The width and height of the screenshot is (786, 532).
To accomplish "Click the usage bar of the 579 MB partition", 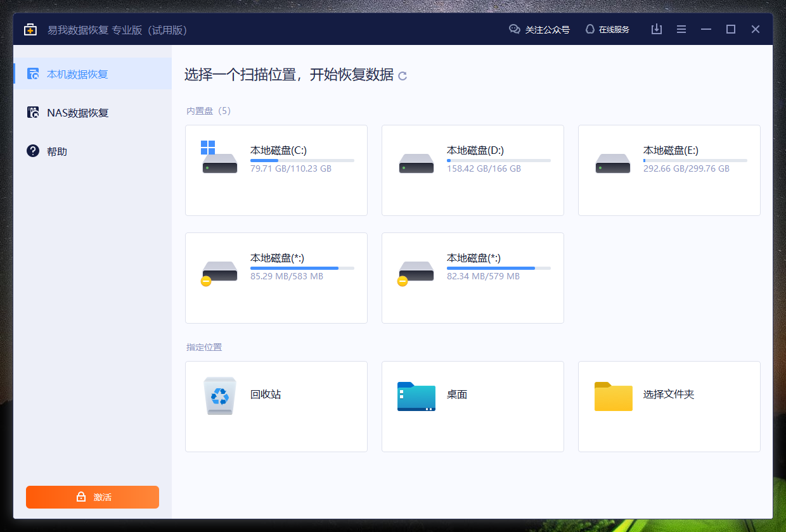I will [499, 269].
